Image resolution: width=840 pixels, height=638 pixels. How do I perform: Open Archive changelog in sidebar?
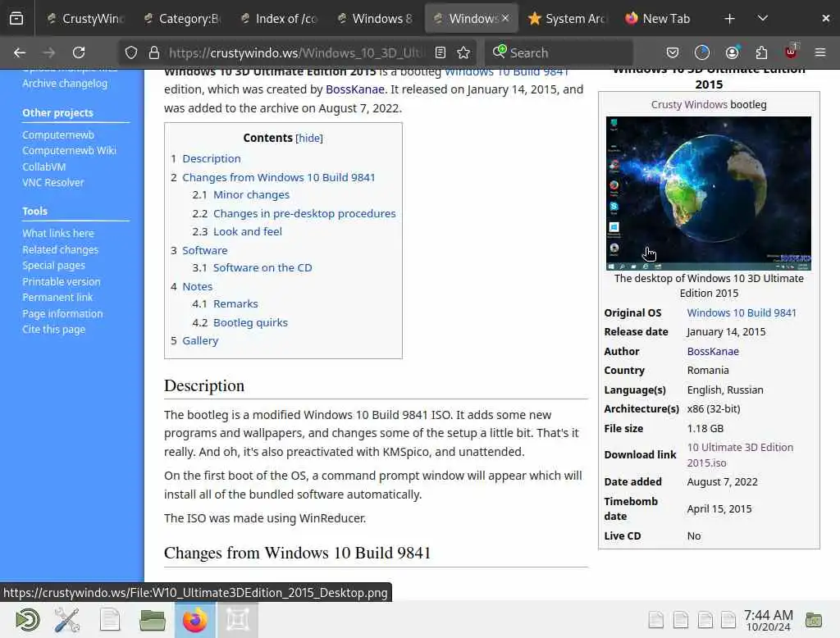coord(64,84)
